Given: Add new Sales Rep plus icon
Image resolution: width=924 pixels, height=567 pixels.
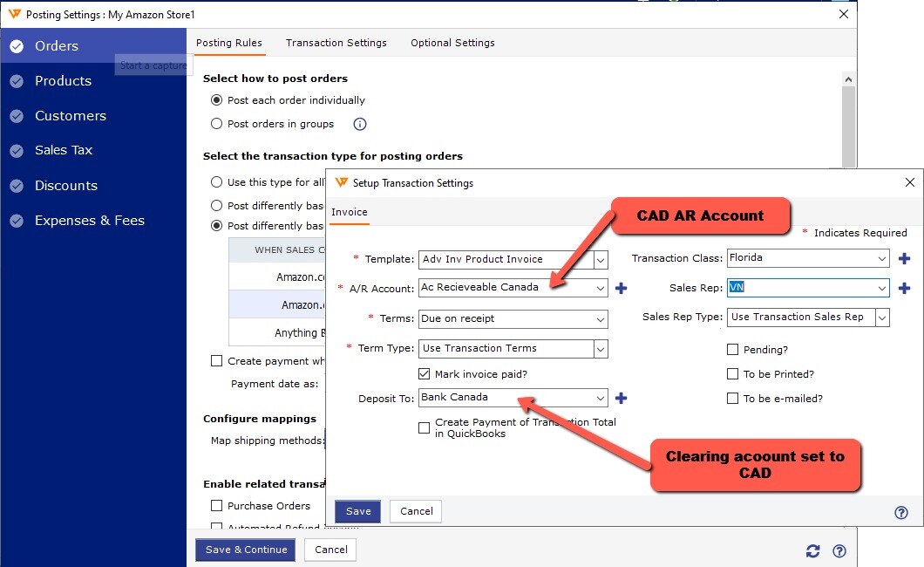Looking at the screenshot, I should [x=905, y=288].
